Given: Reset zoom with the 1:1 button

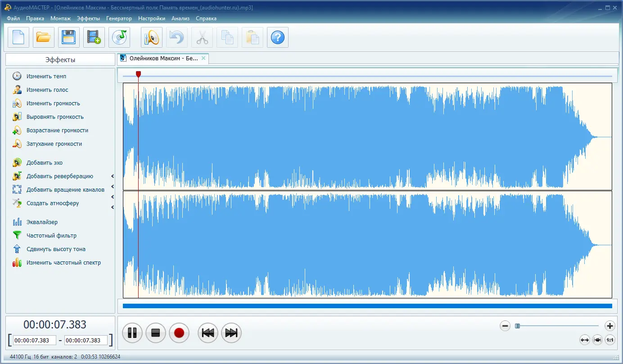Looking at the screenshot, I should click(x=610, y=340).
